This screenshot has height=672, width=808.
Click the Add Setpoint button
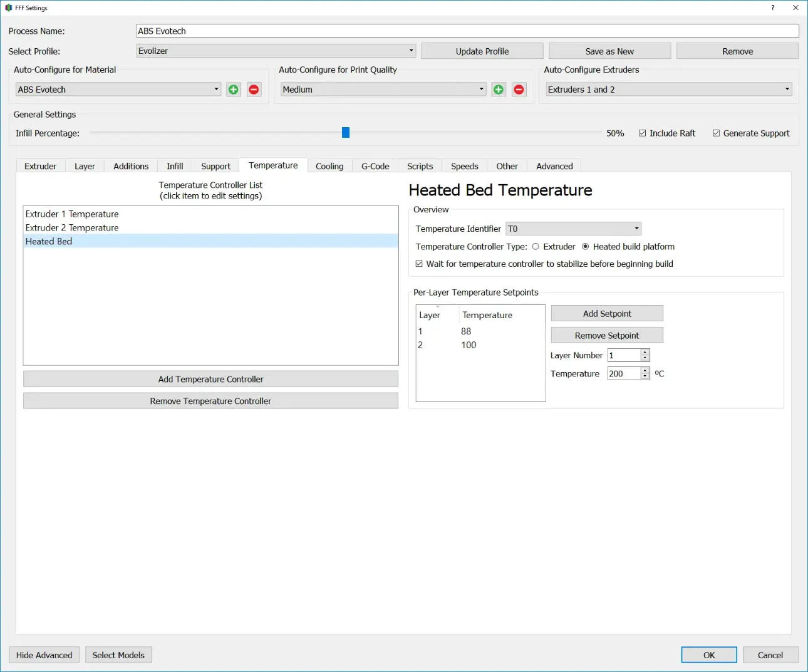[x=607, y=313]
